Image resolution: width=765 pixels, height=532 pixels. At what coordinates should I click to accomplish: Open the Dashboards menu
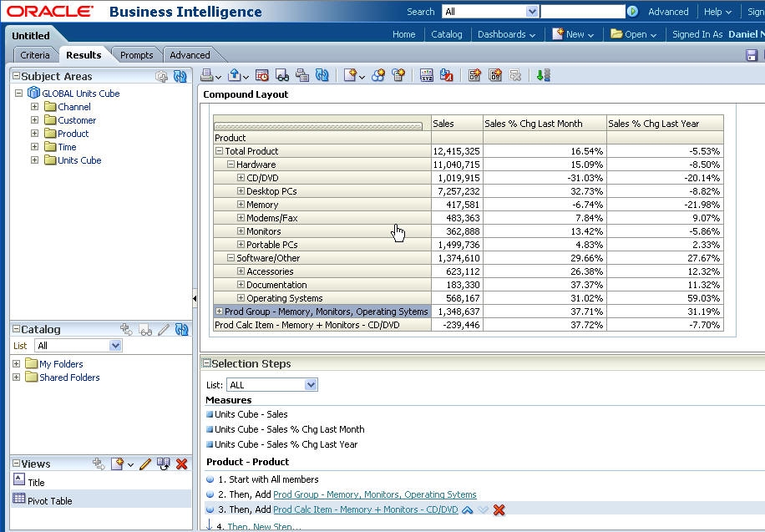tap(506, 34)
